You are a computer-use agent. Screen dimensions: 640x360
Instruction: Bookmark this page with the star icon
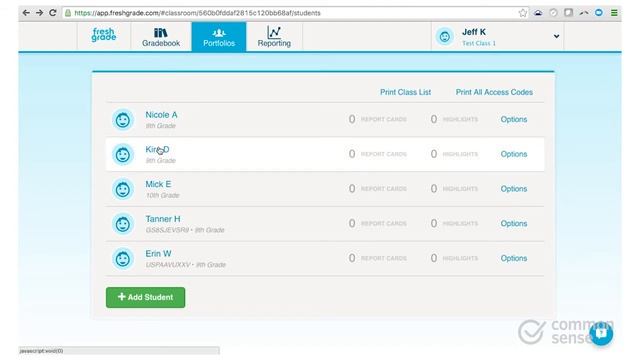pyautogui.click(x=523, y=13)
